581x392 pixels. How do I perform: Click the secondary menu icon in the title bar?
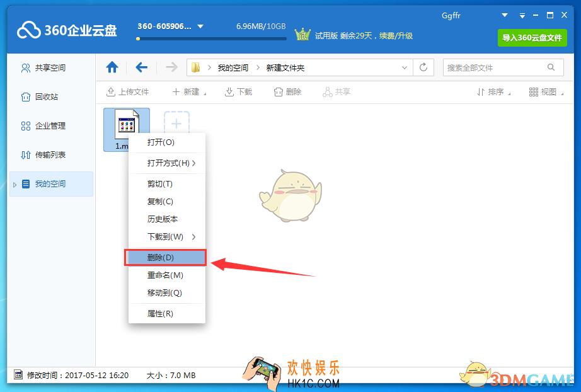(x=522, y=16)
